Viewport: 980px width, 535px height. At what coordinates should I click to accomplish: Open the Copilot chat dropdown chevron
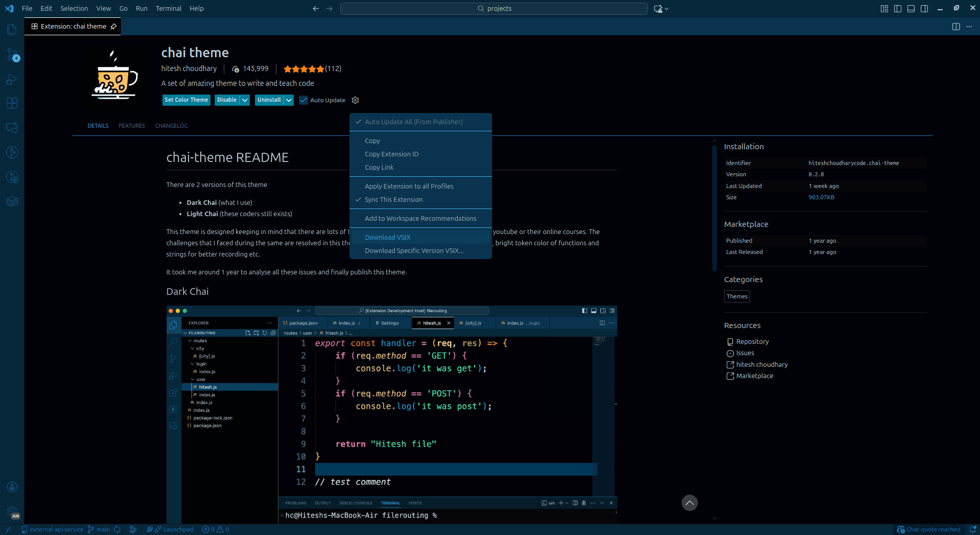coord(666,9)
